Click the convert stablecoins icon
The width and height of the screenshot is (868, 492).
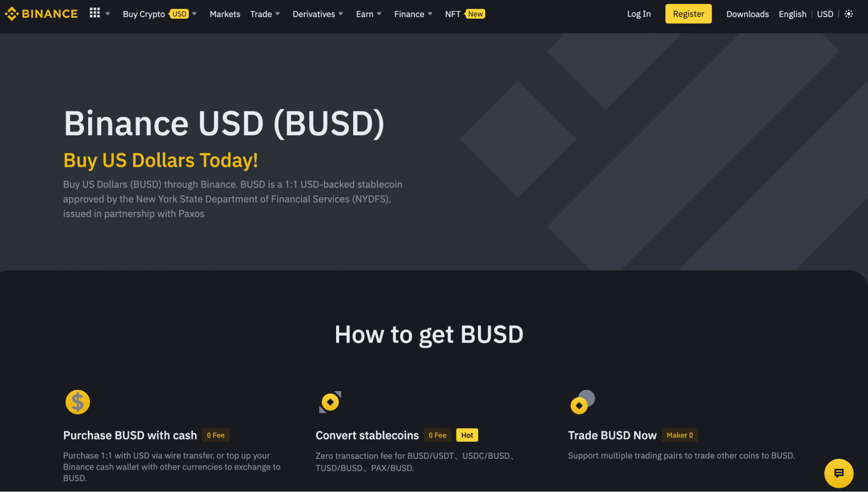(x=329, y=401)
